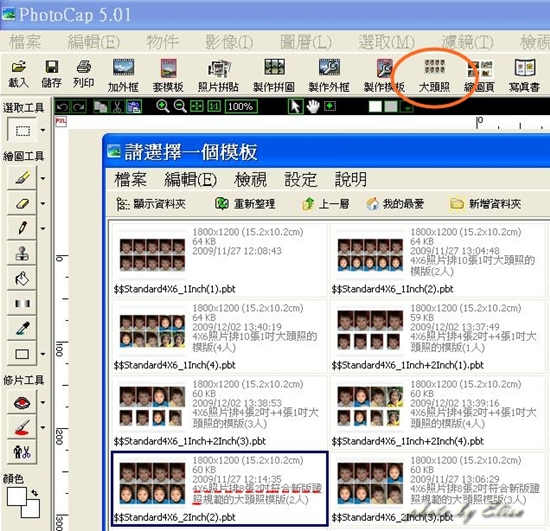This screenshot has width=550, height=531.
Task: Click the 儲存 (Save) floppy icon
Action: point(52,74)
